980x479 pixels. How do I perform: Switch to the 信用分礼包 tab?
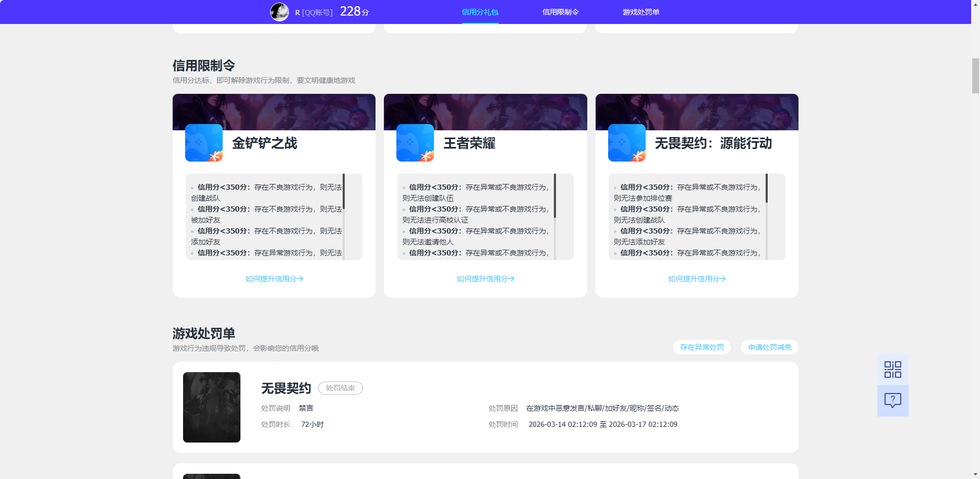(x=480, y=12)
